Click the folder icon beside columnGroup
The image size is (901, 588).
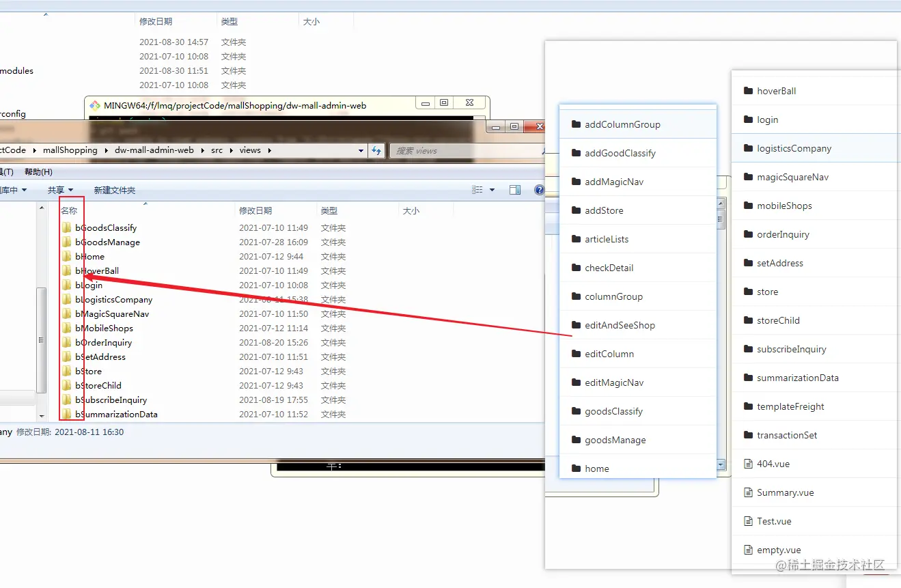click(575, 297)
